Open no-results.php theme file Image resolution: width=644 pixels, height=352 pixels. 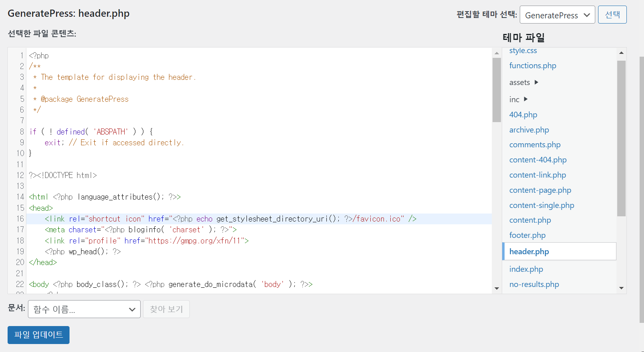click(x=534, y=285)
